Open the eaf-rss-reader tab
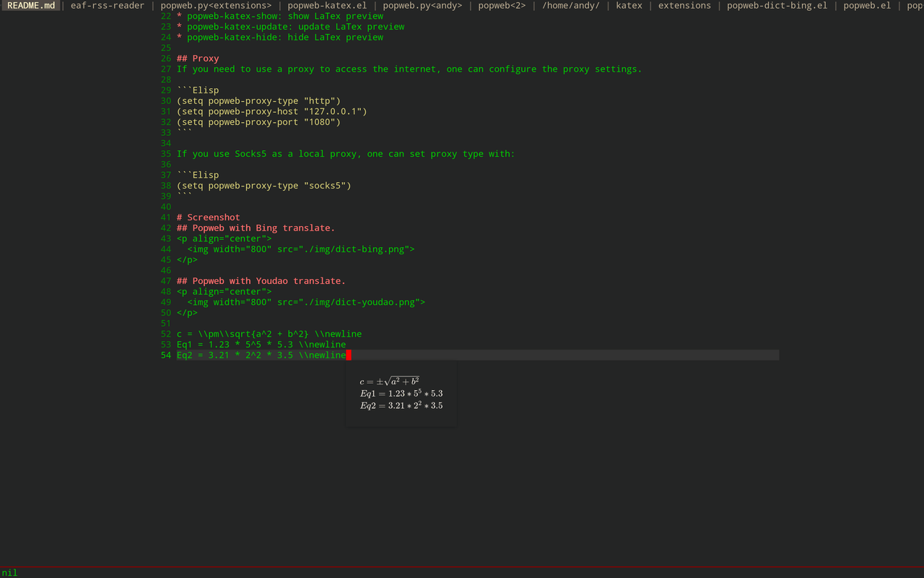Viewport: 924px width, 578px height. coord(108,5)
